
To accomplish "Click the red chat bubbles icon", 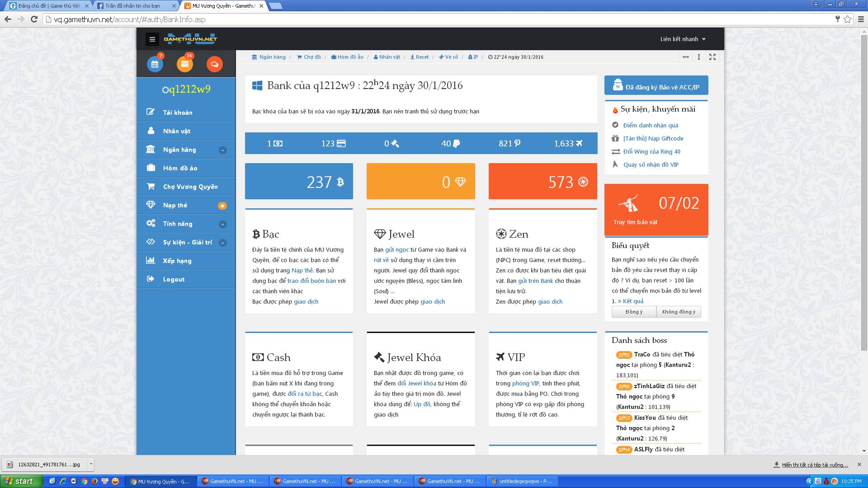I will (x=214, y=64).
